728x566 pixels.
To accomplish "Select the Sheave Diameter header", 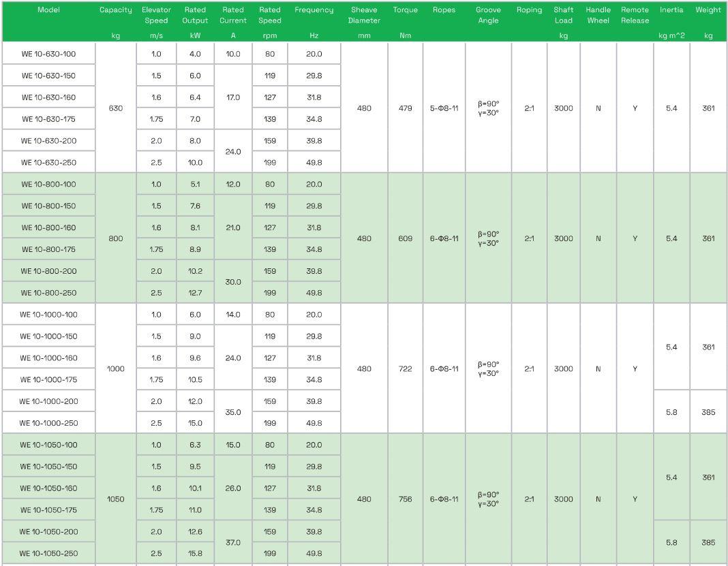I will coord(364,15).
